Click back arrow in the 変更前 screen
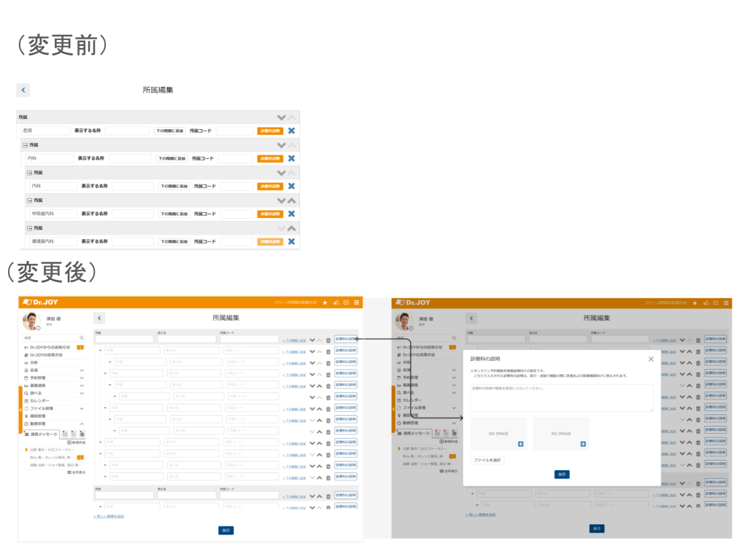The width and height of the screenshot is (747, 560). click(23, 90)
